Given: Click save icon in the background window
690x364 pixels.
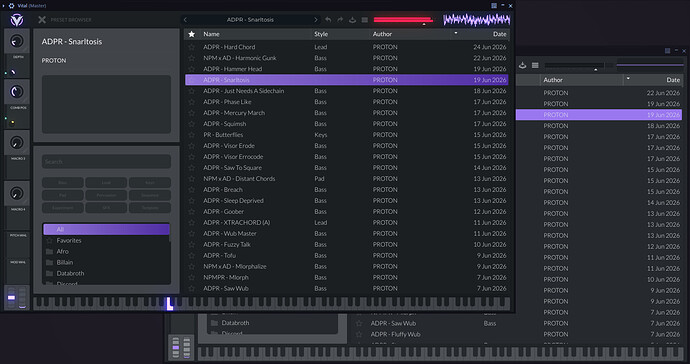Looking at the screenshot, I should (x=522, y=66).
